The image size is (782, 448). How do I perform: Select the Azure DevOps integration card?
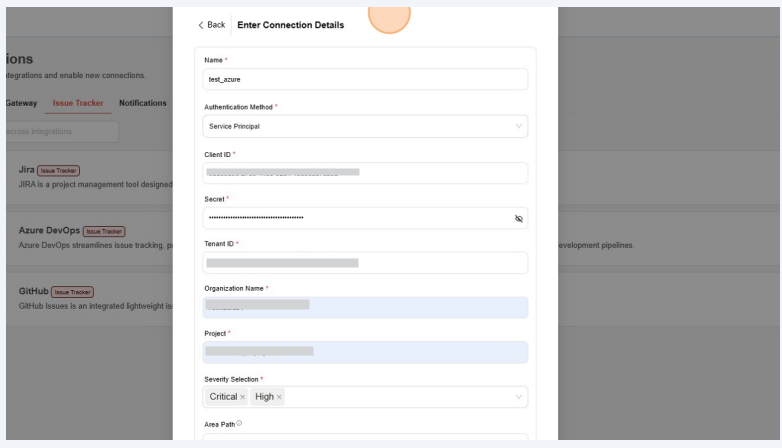click(90, 238)
